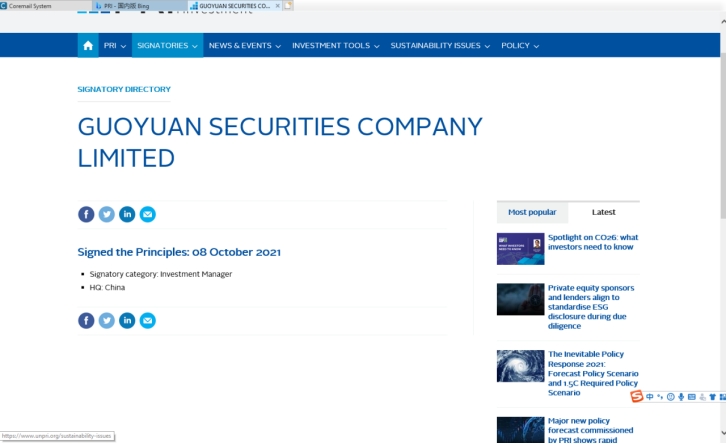This screenshot has height=444, width=727.
Task: Close the GUOYUAN SECURITIES browser tab
Action: click(x=277, y=6)
